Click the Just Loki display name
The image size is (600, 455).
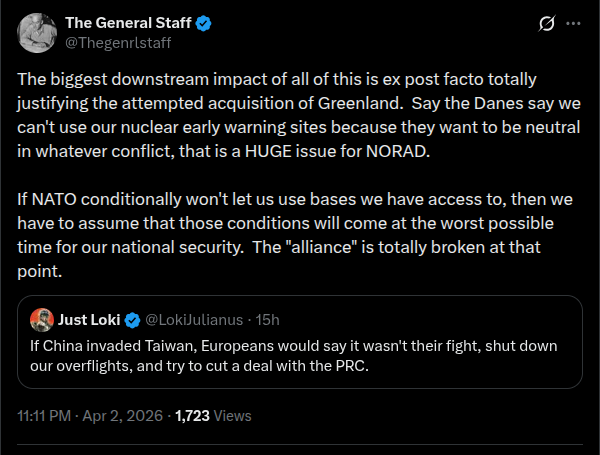[89, 320]
